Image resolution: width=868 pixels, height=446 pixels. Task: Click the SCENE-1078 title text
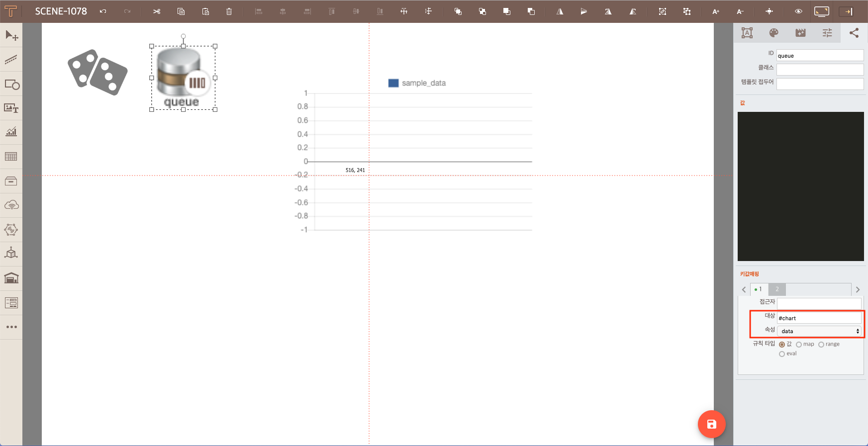pos(61,11)
